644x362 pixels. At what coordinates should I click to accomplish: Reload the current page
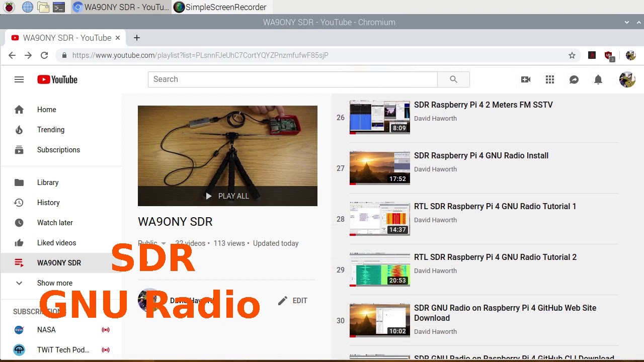44,55
